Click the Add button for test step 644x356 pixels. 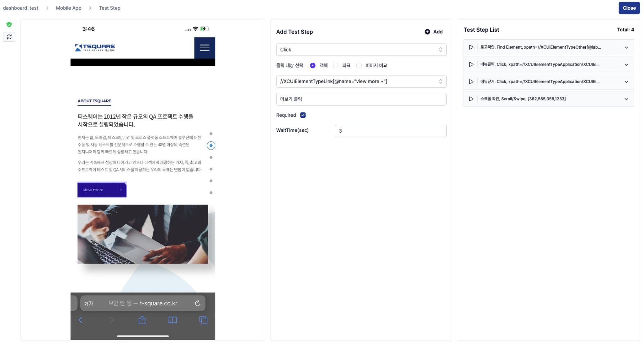coord(434,32)
